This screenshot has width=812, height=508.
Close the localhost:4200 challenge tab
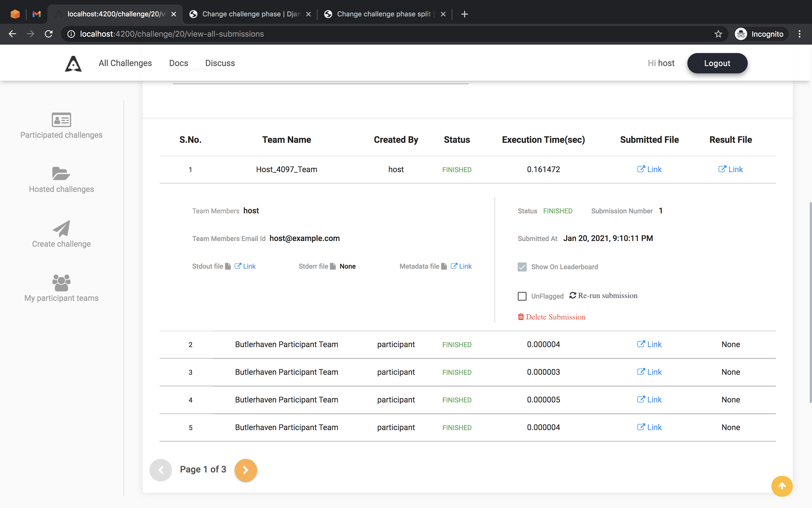[173, 14]
